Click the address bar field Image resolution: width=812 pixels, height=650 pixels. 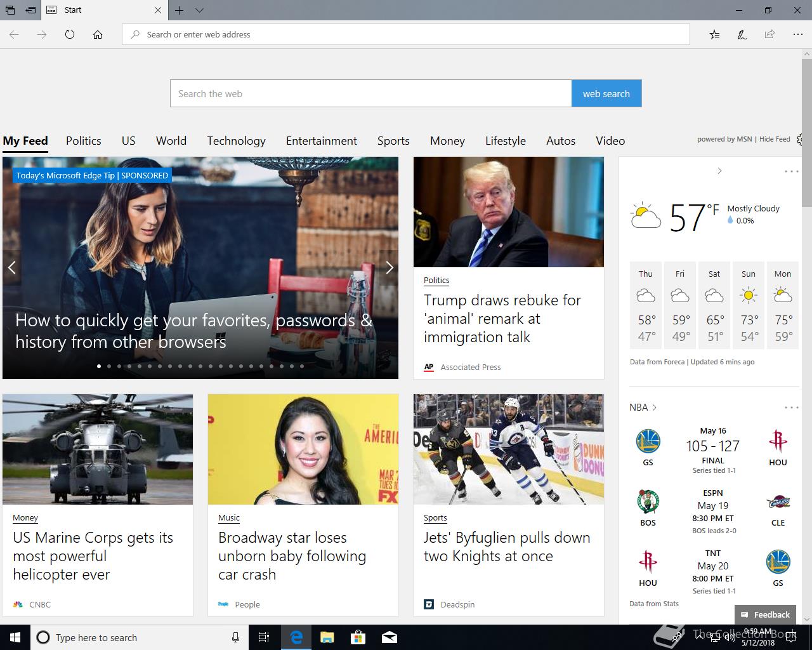tap(406, 34)
